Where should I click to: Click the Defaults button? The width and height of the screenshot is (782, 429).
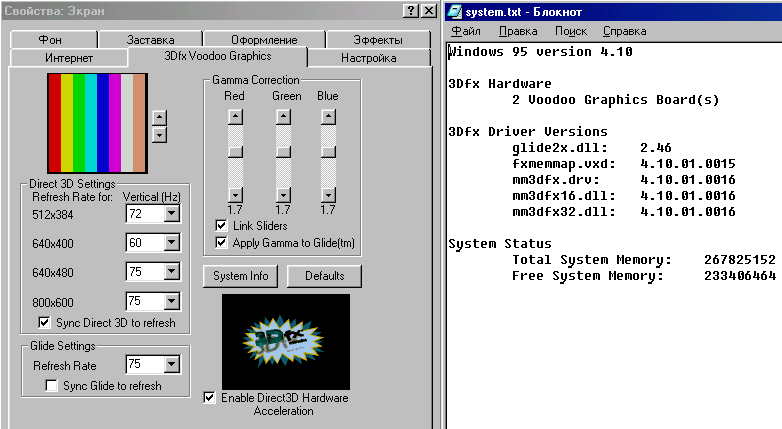tap(325, 276)
